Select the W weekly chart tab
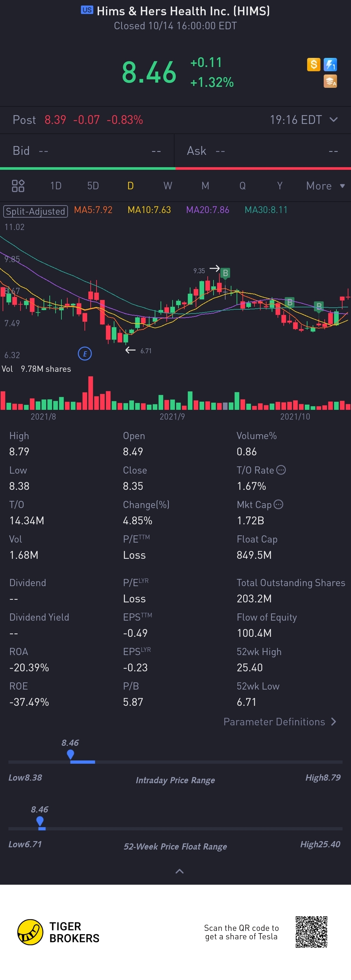 point(168,186)
